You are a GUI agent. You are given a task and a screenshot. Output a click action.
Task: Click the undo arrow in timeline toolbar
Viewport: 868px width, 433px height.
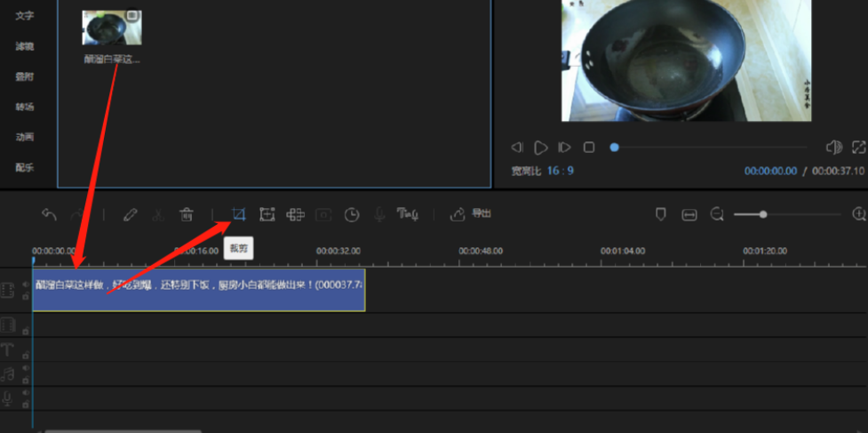pyautogui.click(x=50, y=214)
